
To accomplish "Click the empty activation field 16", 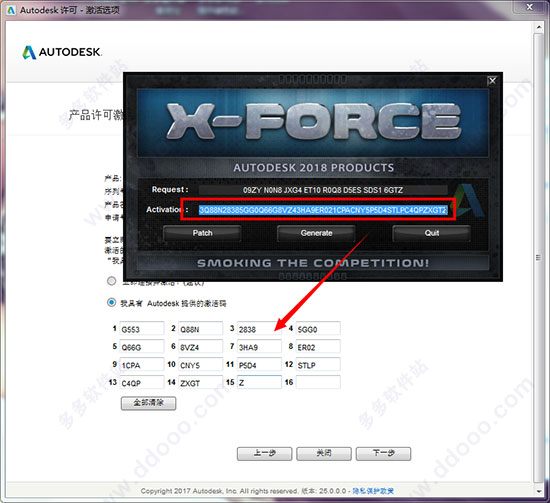I will pyautogui.click(x=318, y=382).
